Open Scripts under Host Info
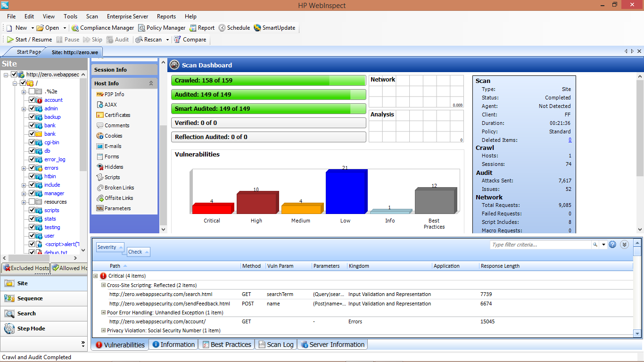 (108, 177)
